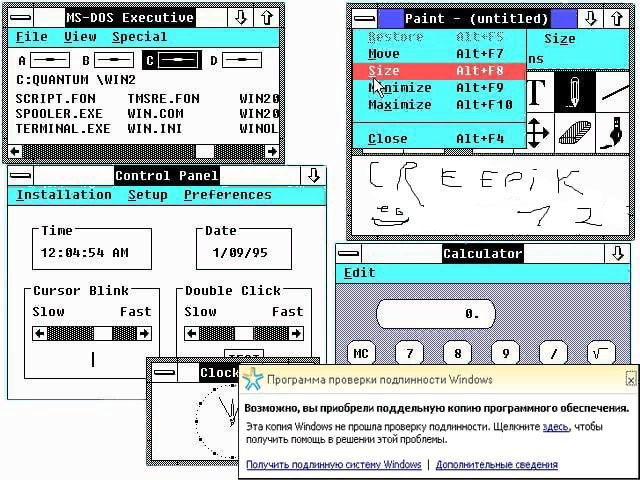
Task: Click MS-DOS Executive horizontal scroll thumb
Action: point(204,152)
